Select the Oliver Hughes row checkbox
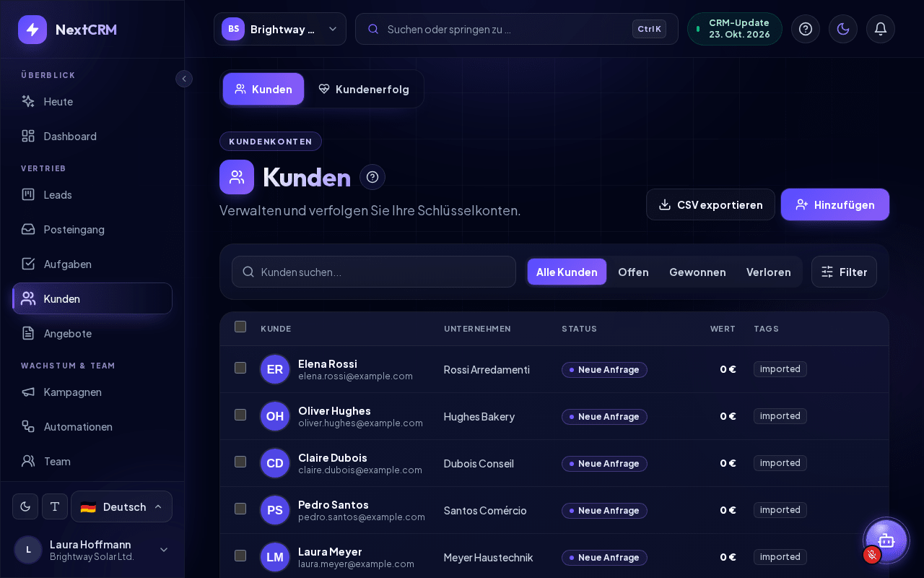This screenshot has width=924, height=578. coord(240,415)
